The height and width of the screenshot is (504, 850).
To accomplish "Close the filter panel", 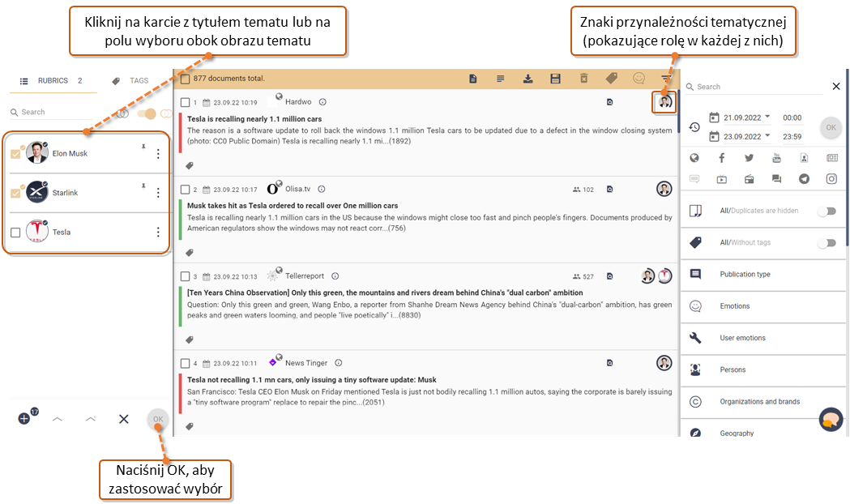I will [836, 86].
